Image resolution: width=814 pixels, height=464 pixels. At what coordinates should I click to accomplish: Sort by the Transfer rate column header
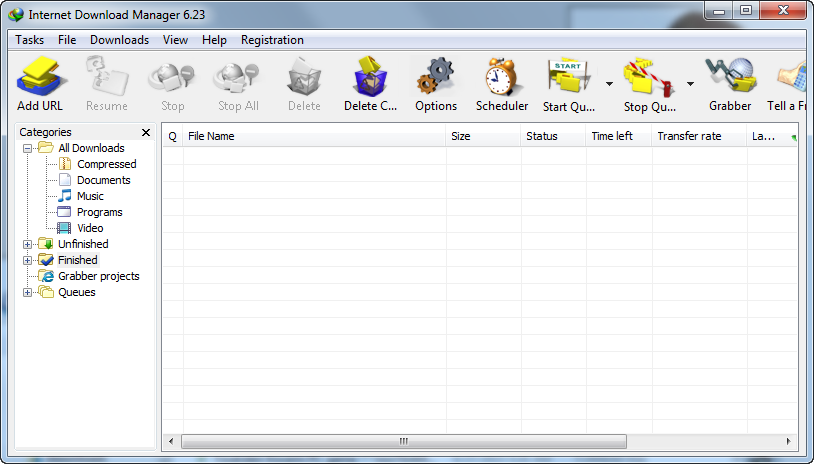point(699,136)
